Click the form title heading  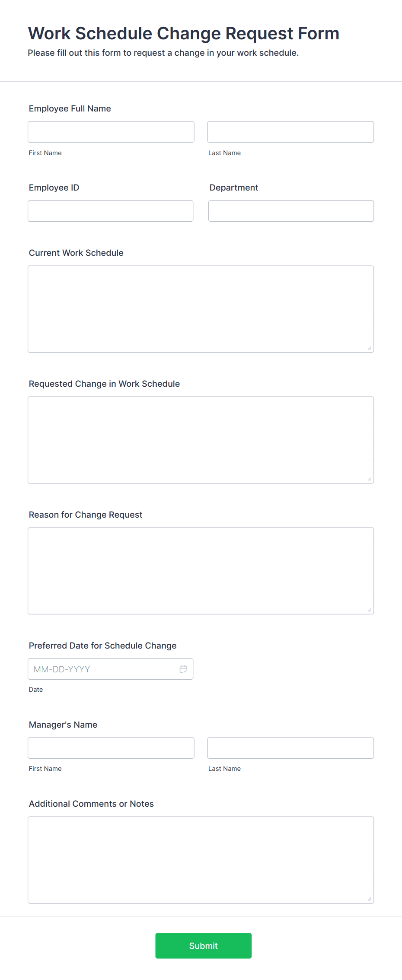(x=183, y=33)
